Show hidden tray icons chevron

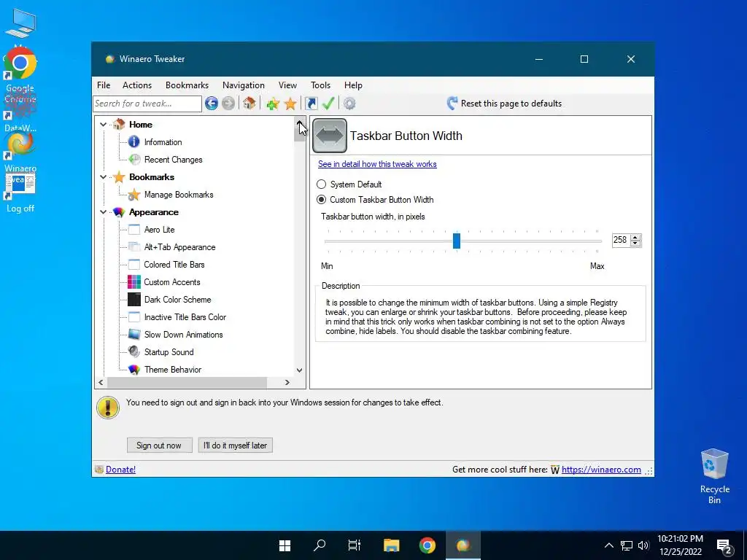pyautogui.click(x=609, y=545)
